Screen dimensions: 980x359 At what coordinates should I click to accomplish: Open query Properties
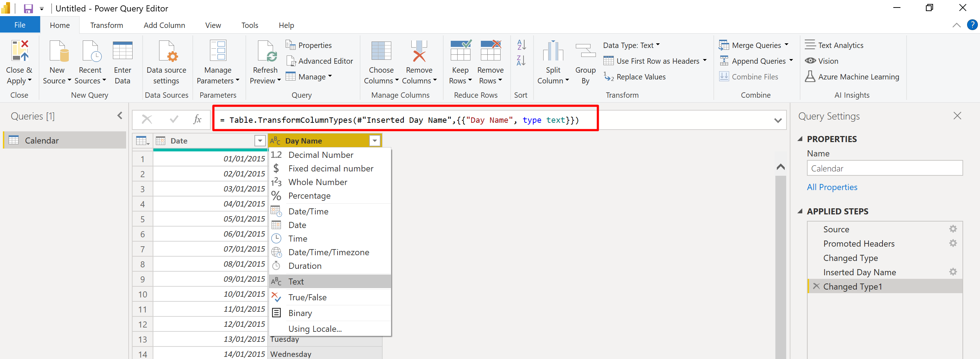coord(309,45)
